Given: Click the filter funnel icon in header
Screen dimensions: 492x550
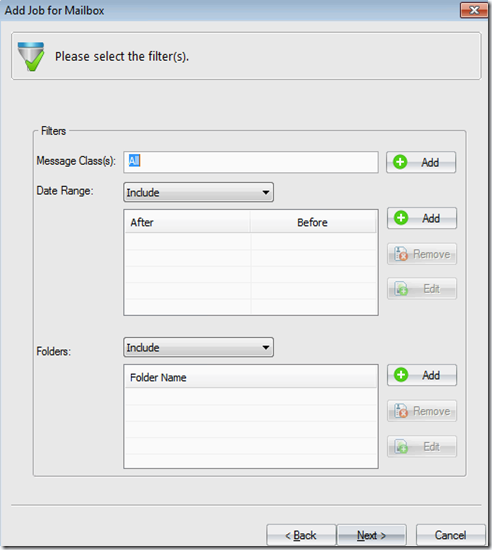Looking at the screenshot, I should click(x=31, y=56).
